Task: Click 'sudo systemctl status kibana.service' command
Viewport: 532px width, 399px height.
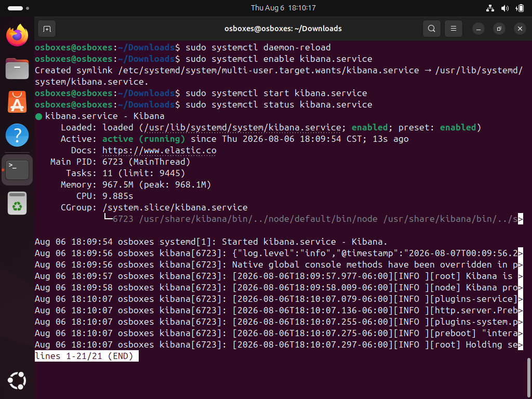Action: [279, 104]
